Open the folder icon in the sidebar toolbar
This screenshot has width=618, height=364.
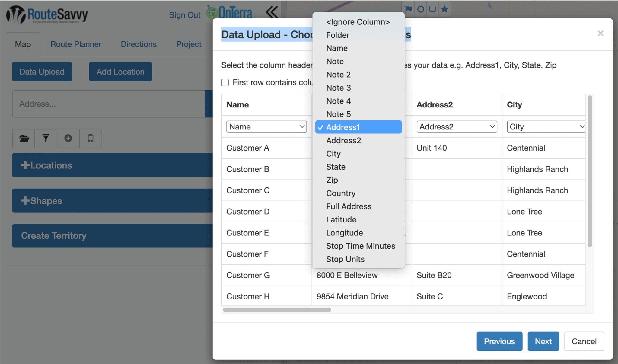coord(24,139)
